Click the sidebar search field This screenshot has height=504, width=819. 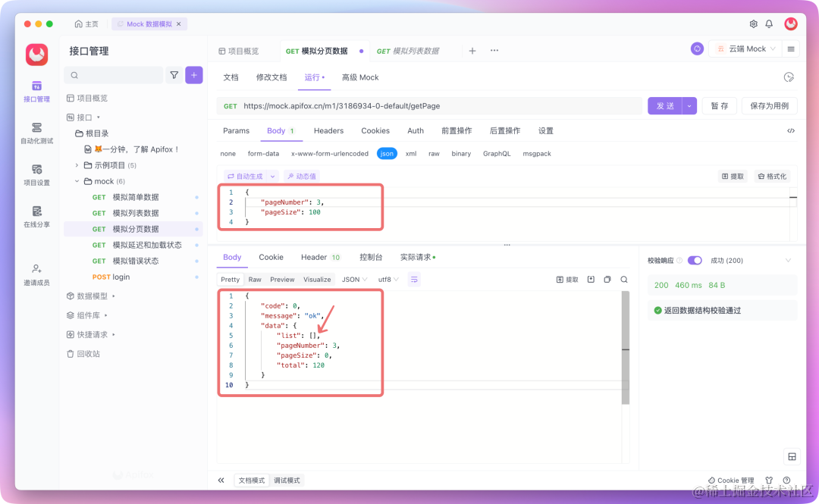tap(114, 75)
